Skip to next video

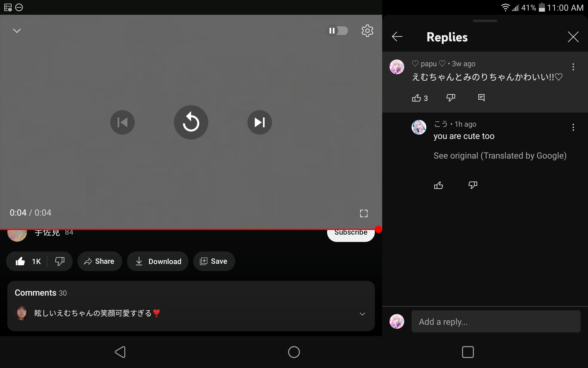pos(259,122)
